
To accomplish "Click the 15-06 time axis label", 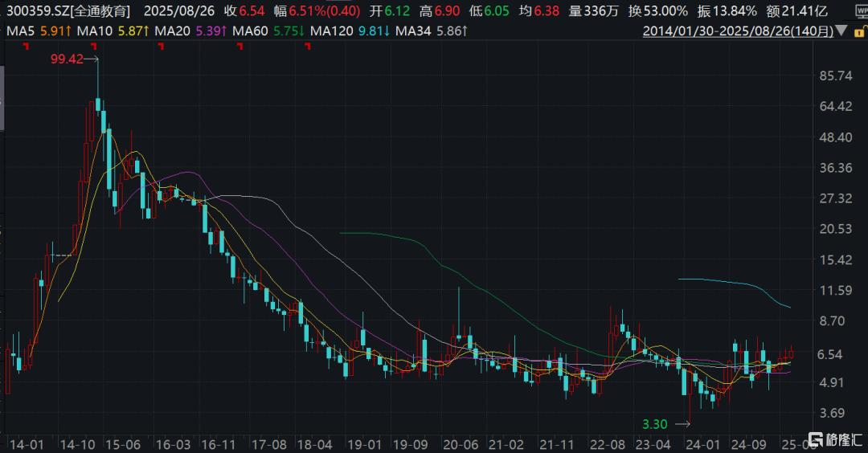I will [x=123, y=445].
